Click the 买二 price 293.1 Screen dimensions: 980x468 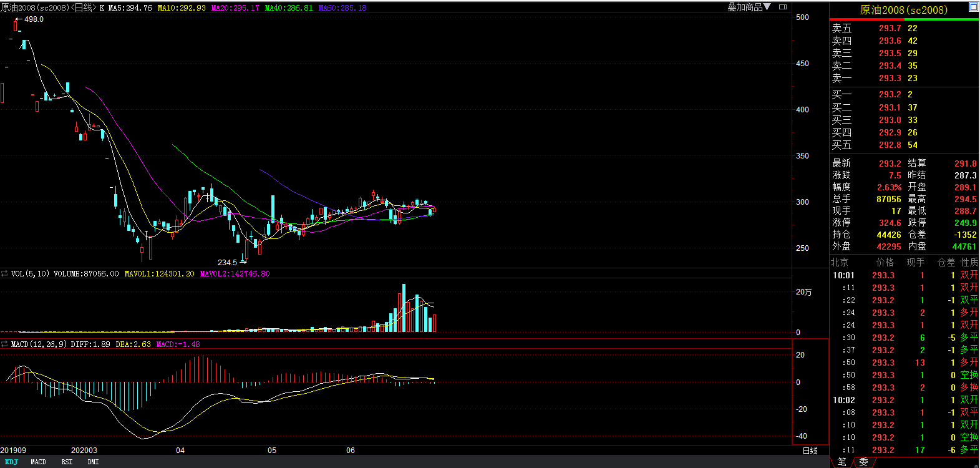(x=890, y=107)
